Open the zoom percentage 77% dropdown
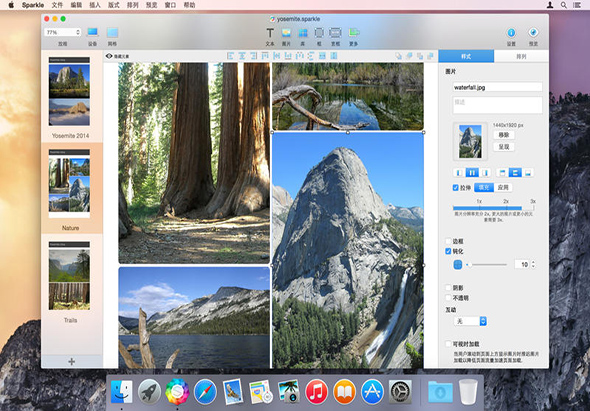The image size is (590, 411). (x=62, y=32)
